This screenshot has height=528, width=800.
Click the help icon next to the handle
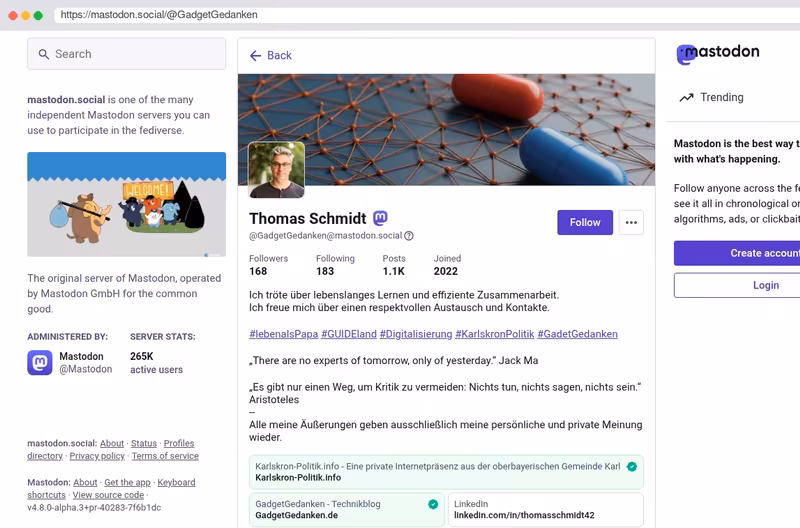[x=409, y=236]
